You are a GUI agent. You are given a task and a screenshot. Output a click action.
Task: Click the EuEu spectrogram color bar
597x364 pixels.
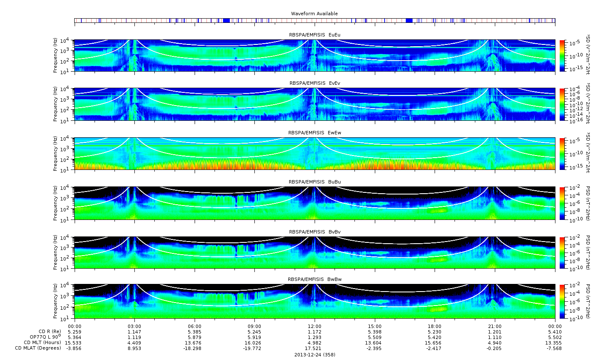tap(562, 56)
